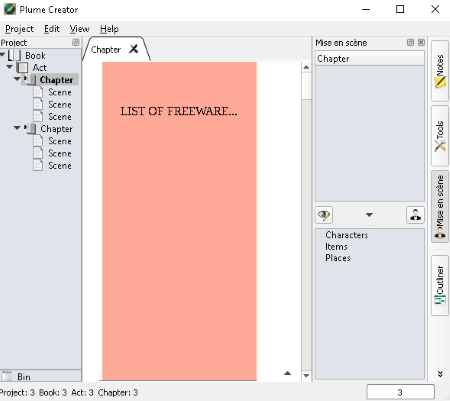450x401 pixels.
Task: Select the Book item in project tree
Action: coord(35,56)
